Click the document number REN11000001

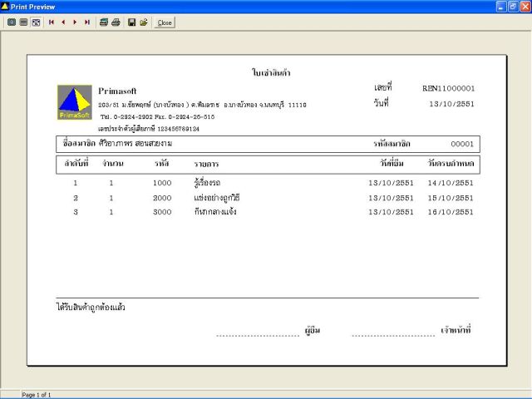click(x=448, y=89)
